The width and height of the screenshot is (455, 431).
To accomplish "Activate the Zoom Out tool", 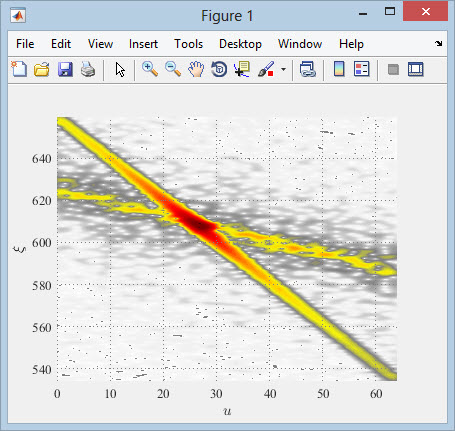I will point(173,69).
